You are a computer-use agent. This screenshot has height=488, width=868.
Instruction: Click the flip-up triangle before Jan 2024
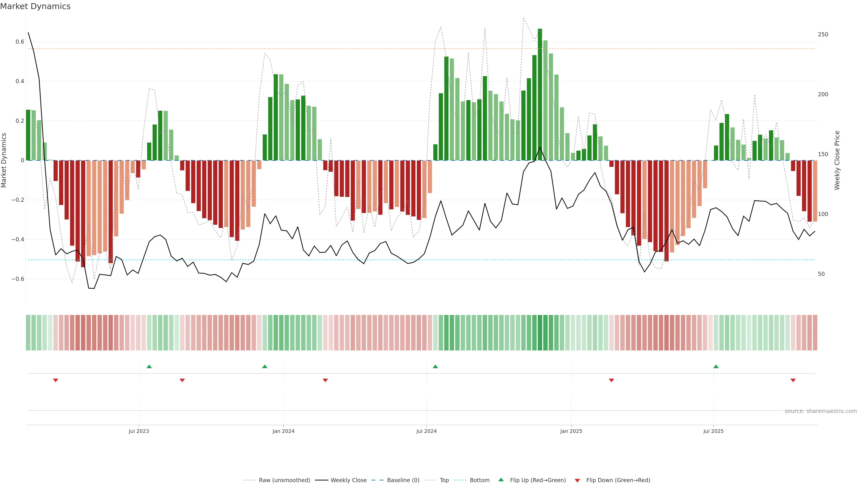click(265, 366)
